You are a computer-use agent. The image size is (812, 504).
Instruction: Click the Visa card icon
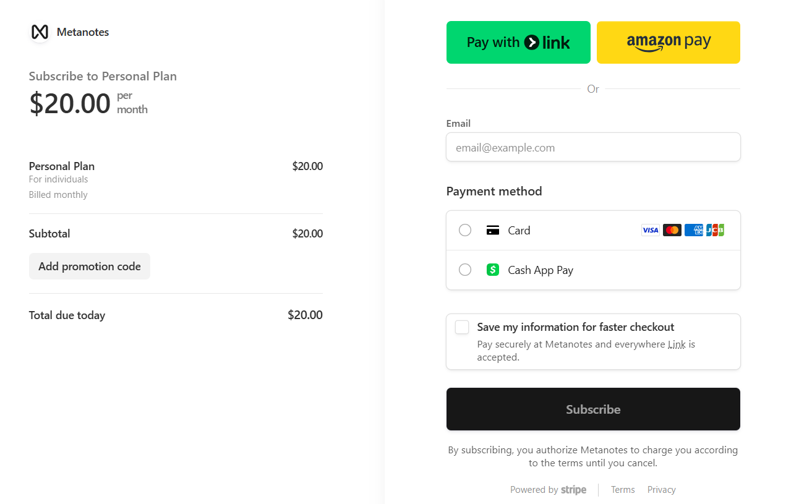[x=650, y=230]
